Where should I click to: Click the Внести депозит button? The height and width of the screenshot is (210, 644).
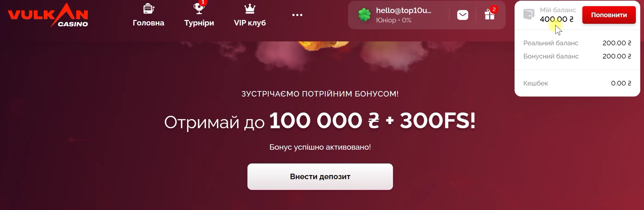pos(320,177)
